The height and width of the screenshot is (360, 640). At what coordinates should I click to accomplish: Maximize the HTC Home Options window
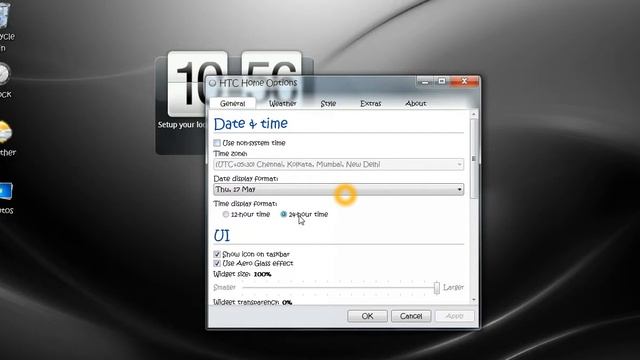coord(442,82)
